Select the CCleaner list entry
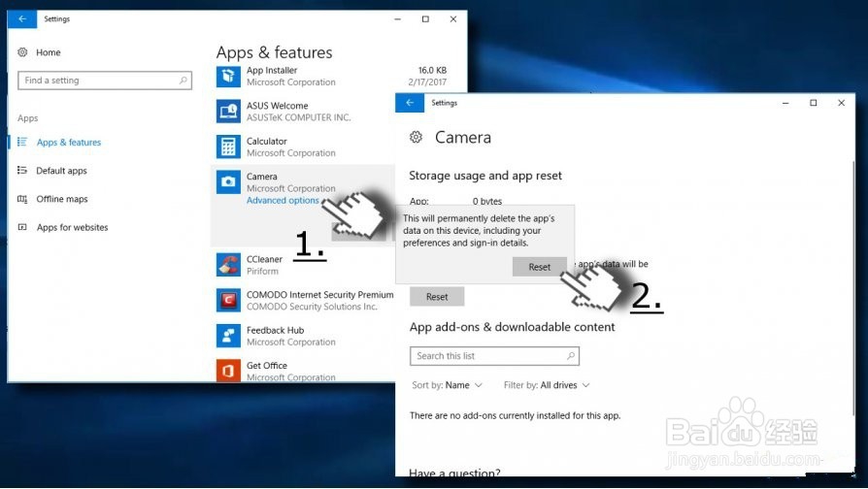Viewport: 868px width, 489px height. pos(303,265)
